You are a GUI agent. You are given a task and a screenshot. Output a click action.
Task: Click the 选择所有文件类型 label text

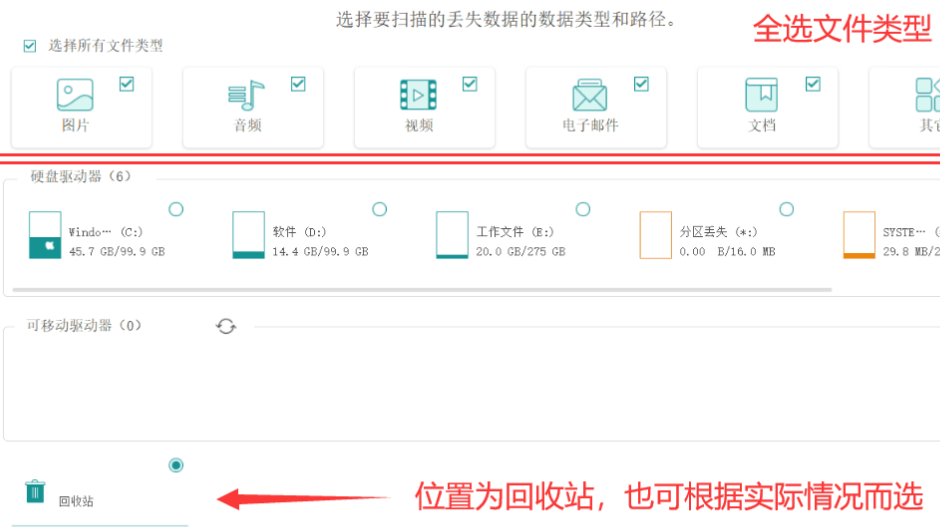(106, 46)
